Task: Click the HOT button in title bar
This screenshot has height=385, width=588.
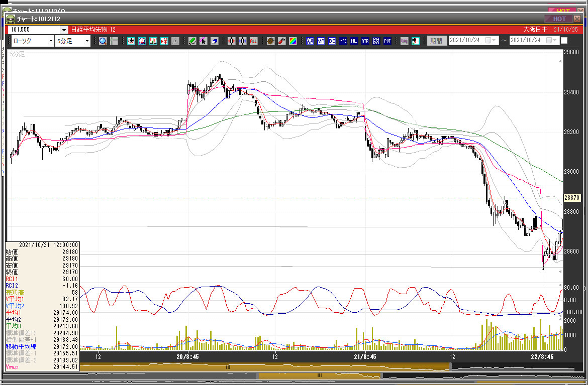Action: (x=559, y=19)
